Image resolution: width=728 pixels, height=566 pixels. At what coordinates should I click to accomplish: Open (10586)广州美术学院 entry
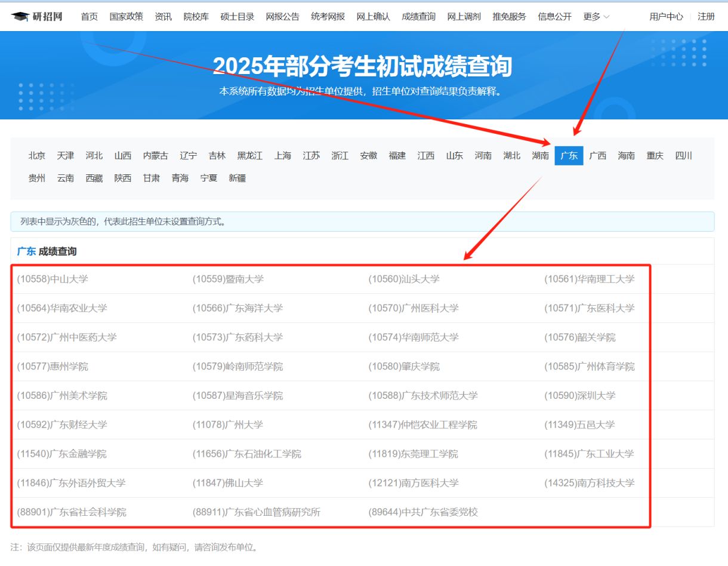coord(62,396)
